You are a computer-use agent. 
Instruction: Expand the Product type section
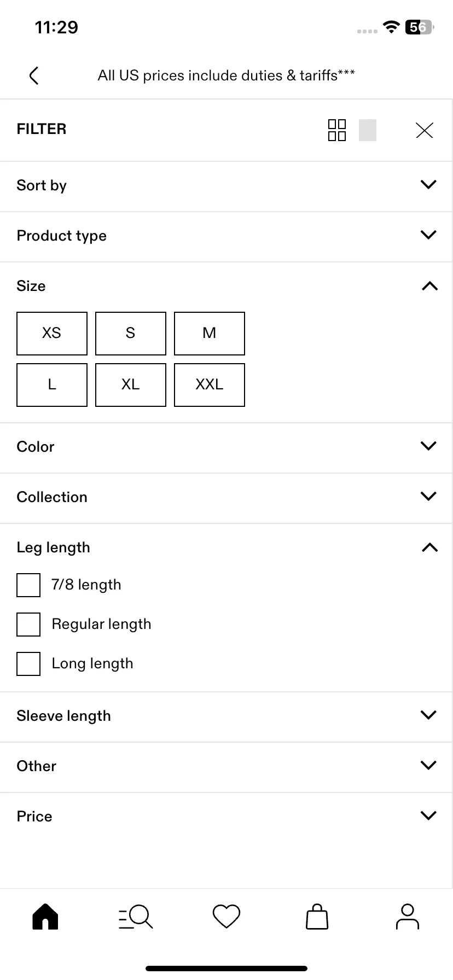pyautogui.click(x=226, y=236)
